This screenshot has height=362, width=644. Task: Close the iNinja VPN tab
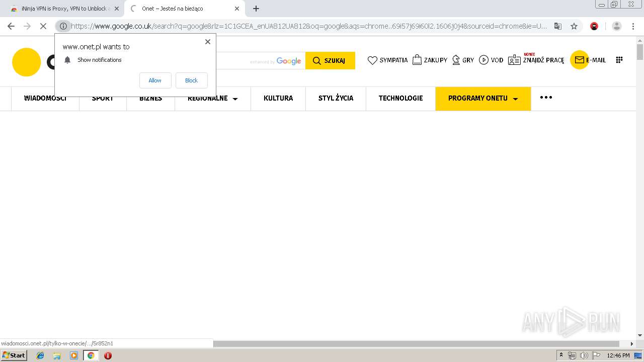point(117,9)
